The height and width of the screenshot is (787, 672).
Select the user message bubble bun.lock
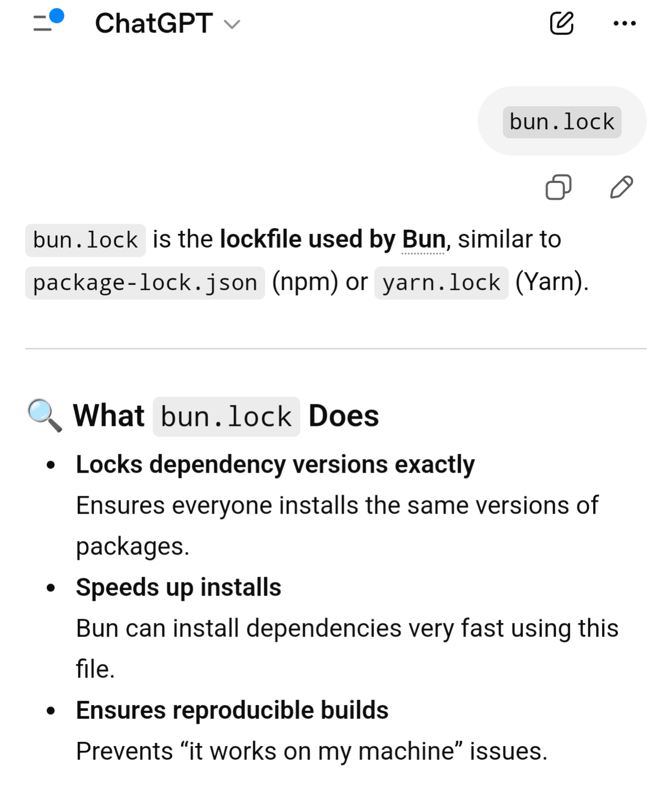pos(562,122)
